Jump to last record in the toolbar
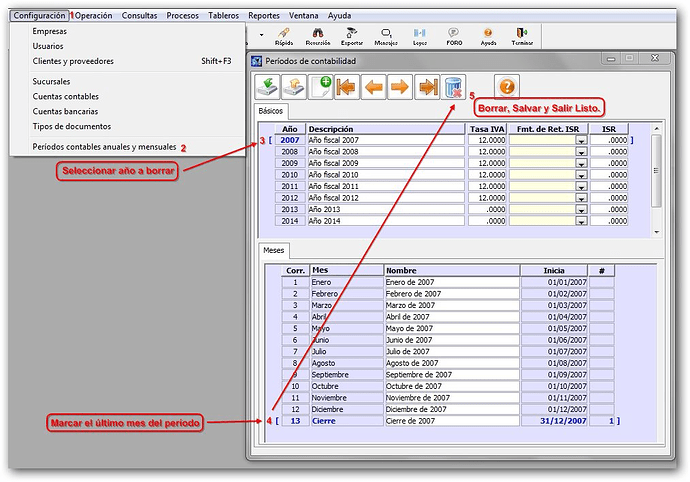This screenshot has width=690, height=482. (426, 88)
